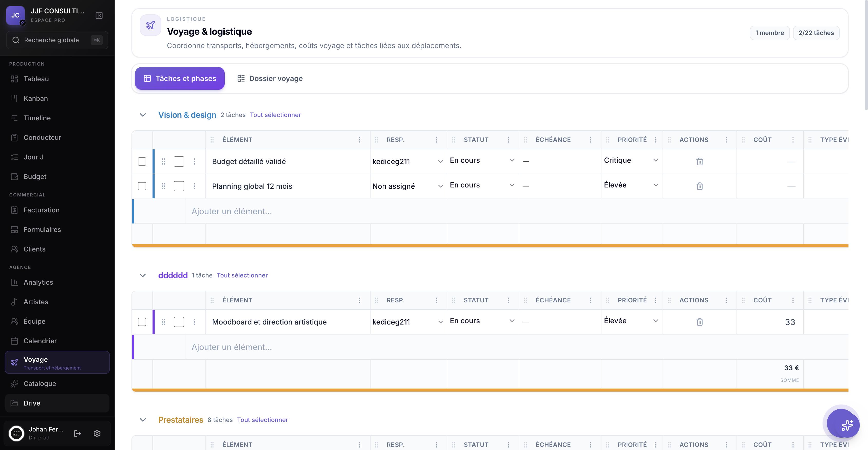
Task: Click the 2/22 tâches badge
Action: [816, 33]
